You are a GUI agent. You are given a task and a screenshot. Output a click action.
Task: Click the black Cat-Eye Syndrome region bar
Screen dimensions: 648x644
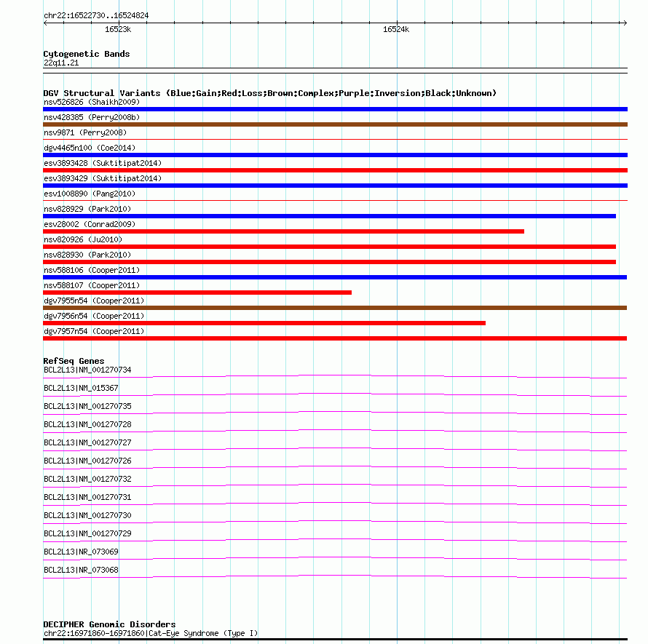coord(335,640)
